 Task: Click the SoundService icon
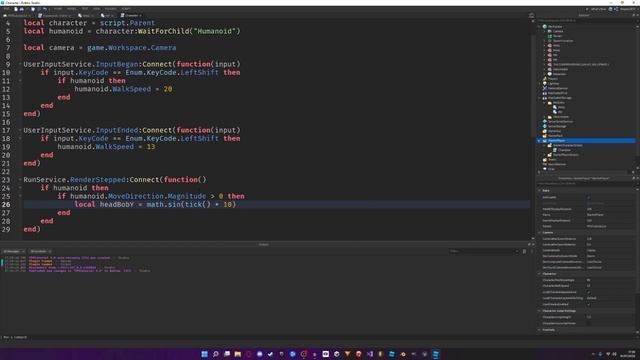pos(544,164)
